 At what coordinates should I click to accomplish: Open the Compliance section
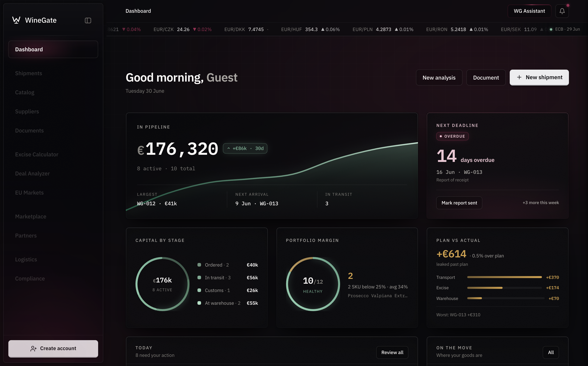click(30, 278)
